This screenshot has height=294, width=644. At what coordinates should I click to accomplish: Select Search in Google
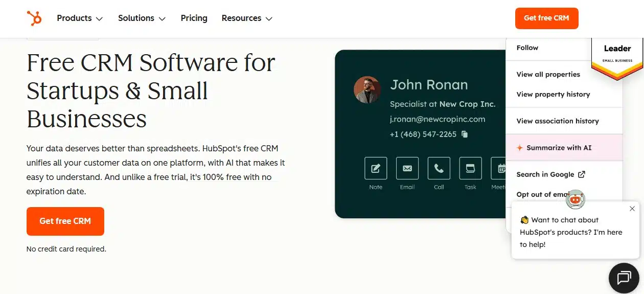click(x=545, y=174)
